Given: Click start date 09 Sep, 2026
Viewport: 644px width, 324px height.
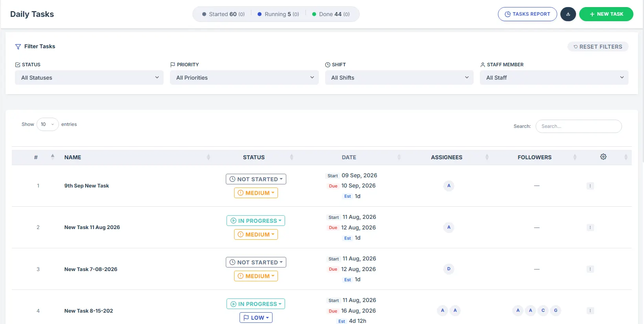Looking at the screenshot, I should point(359,175).
